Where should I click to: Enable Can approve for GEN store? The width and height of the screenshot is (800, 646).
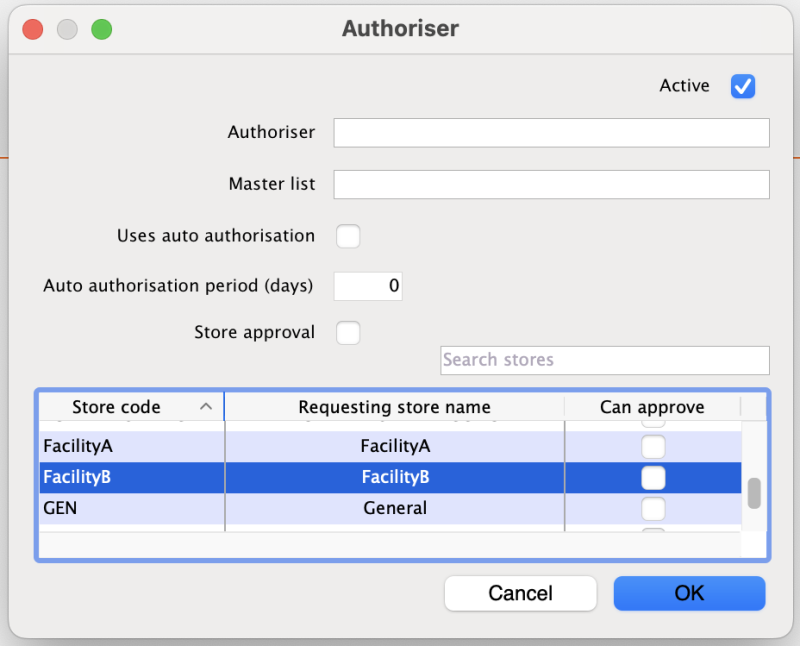[652, 509]
